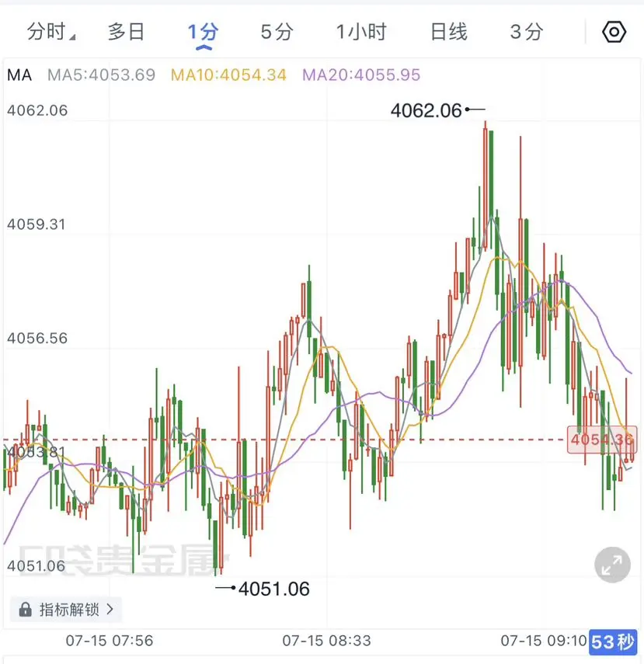Screen dimensions: 644x664
Task: Open the hexagon chart settings icon
Action: pos(614,32)
